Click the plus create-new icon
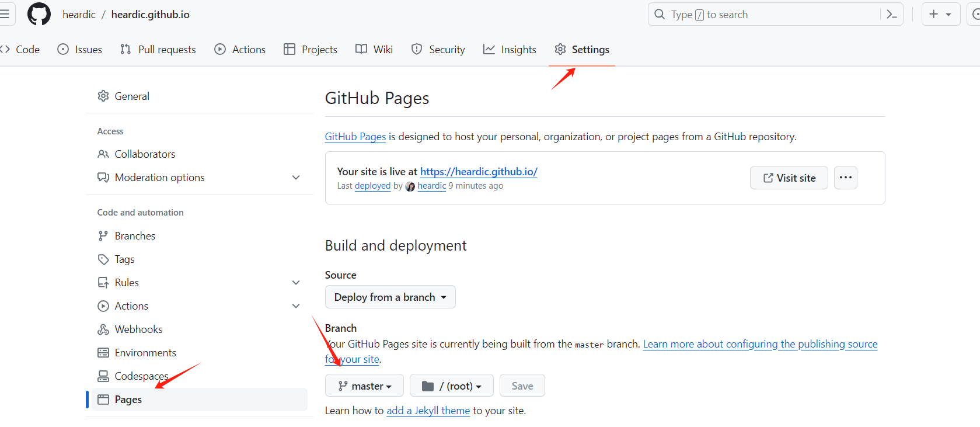The width and height of the screenshot is (980, 427). click(x=934, y=14)
